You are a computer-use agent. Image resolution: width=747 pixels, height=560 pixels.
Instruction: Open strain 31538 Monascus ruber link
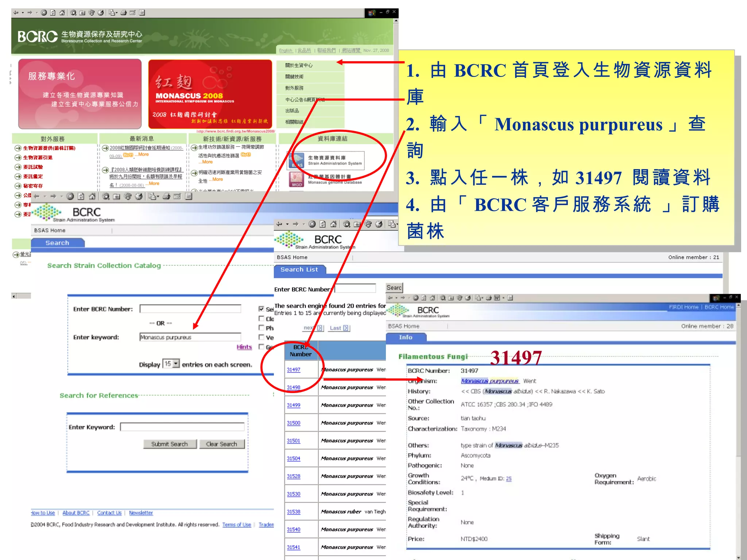pyautogui.click(x=294, y=512)
